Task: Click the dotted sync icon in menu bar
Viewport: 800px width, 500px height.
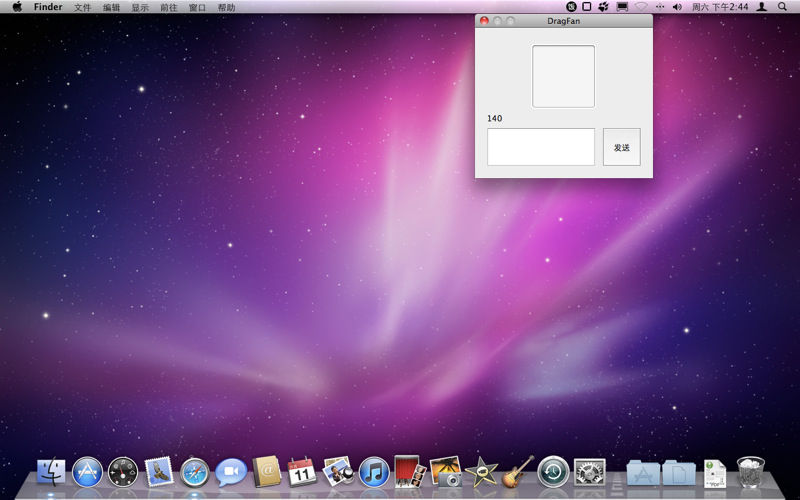Action: (x=660, y=7)
